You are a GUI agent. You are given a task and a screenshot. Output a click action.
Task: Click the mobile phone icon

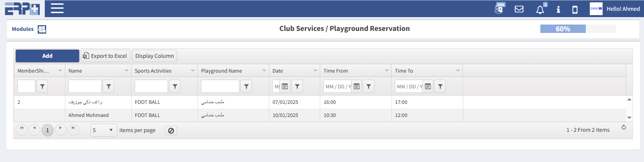pos(575,9)
